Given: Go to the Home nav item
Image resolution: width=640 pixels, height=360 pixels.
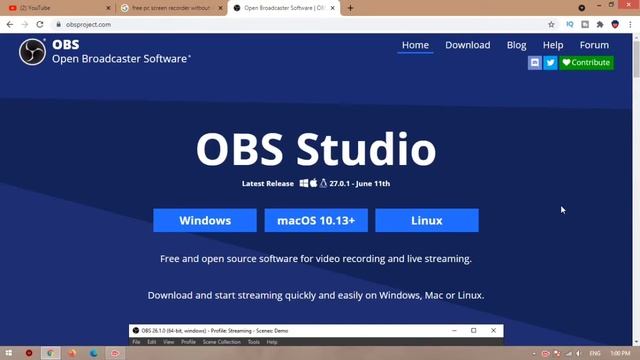Looking at the screenshot, I should (x=415, y=45).
